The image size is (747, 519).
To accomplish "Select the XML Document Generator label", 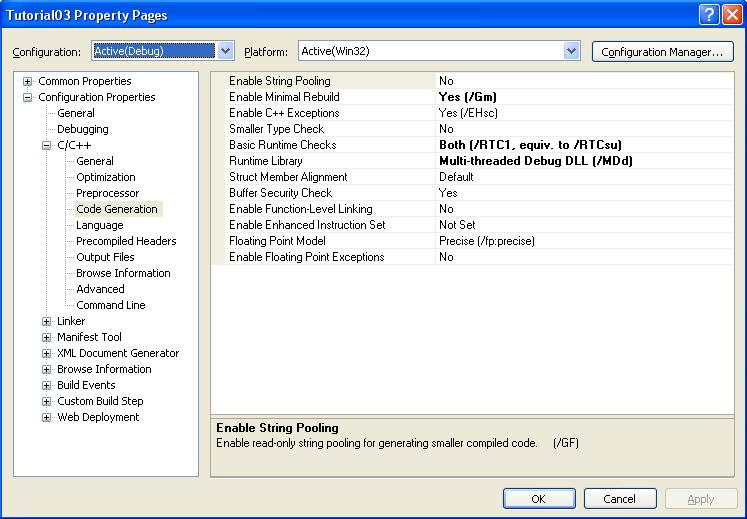I will click(x=118, y=353).
